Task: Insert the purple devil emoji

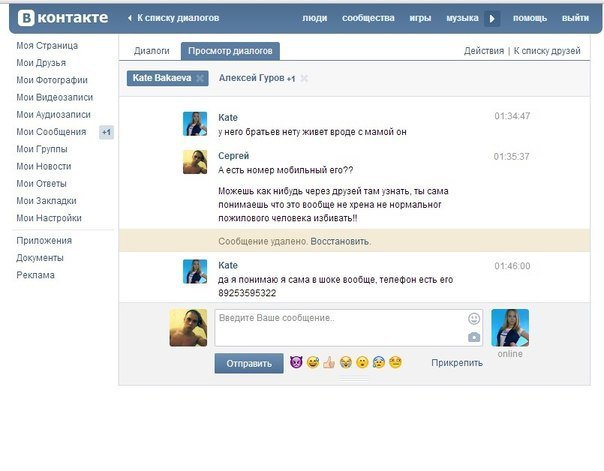Action: point(296,362)
